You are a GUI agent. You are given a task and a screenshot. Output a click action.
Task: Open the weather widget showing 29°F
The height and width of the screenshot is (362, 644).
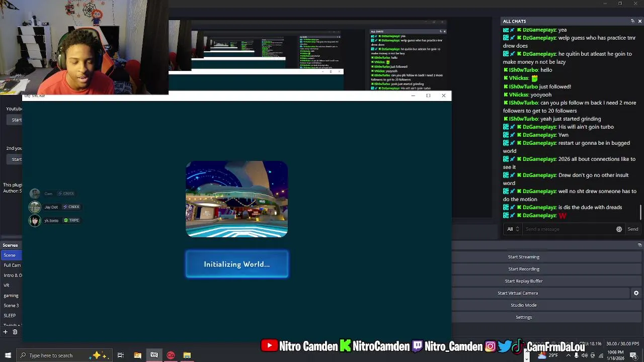548,355
